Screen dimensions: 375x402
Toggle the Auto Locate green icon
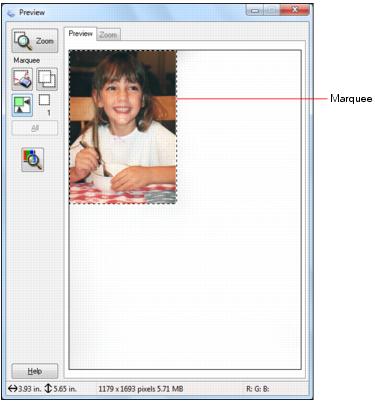(x=22, y=105)
